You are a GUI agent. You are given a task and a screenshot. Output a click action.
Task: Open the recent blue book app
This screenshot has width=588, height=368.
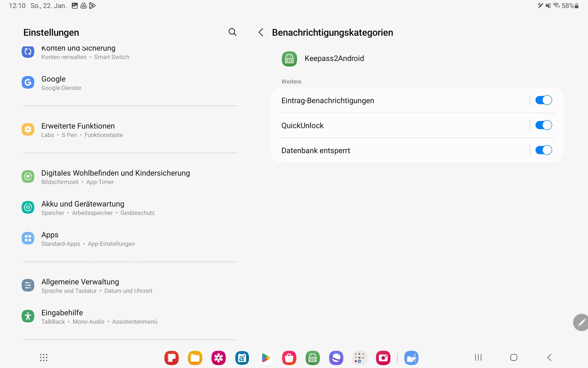tap(411, 358)
